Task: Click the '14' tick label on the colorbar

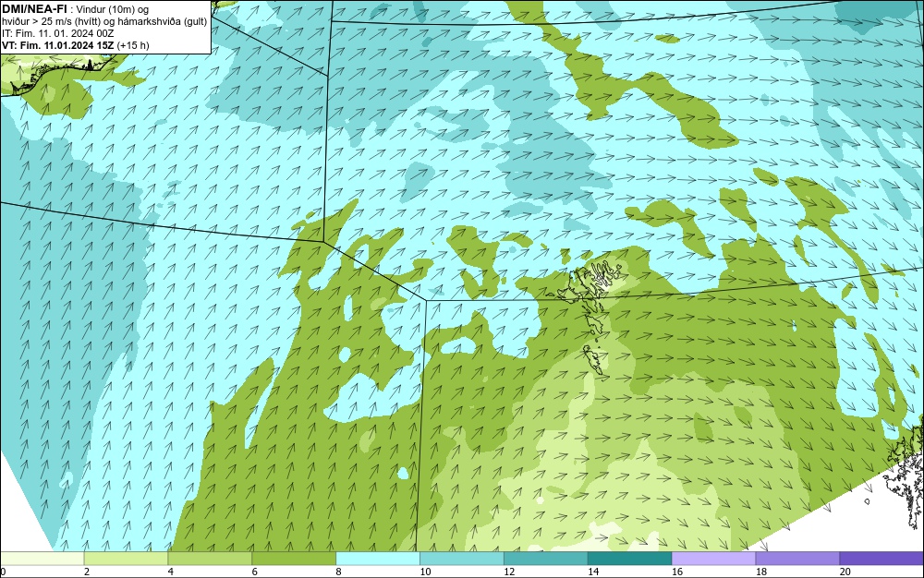Action: pyautogui.click(x=593, y=572)
